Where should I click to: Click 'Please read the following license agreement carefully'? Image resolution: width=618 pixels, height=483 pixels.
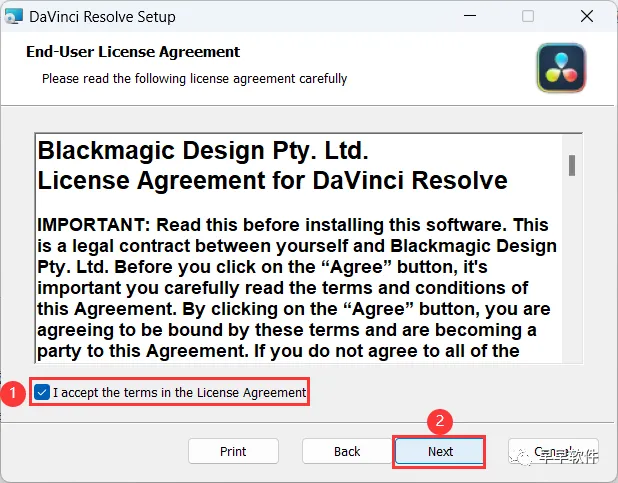coord(194,78)
